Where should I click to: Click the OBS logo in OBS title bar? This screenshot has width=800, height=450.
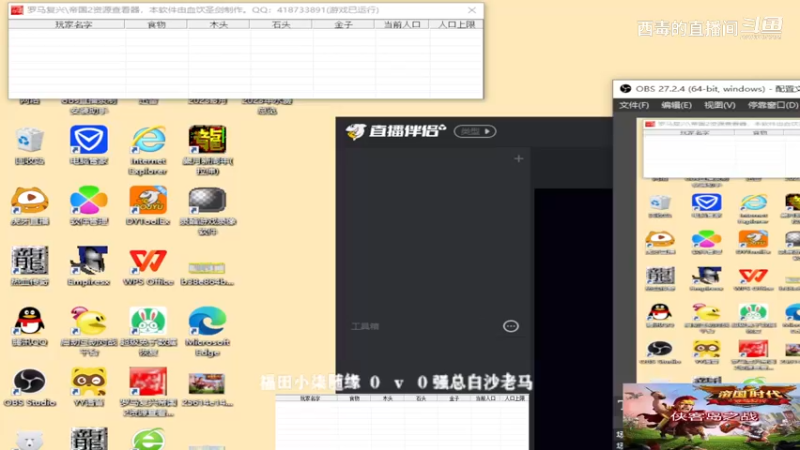[x=625, y=89]
